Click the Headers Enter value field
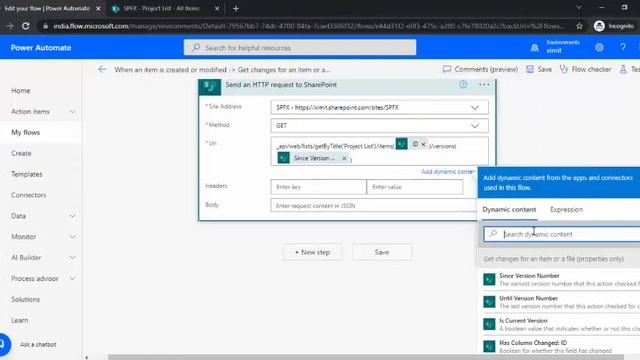The width and height of the screenshot is (640, 360). 415,187
